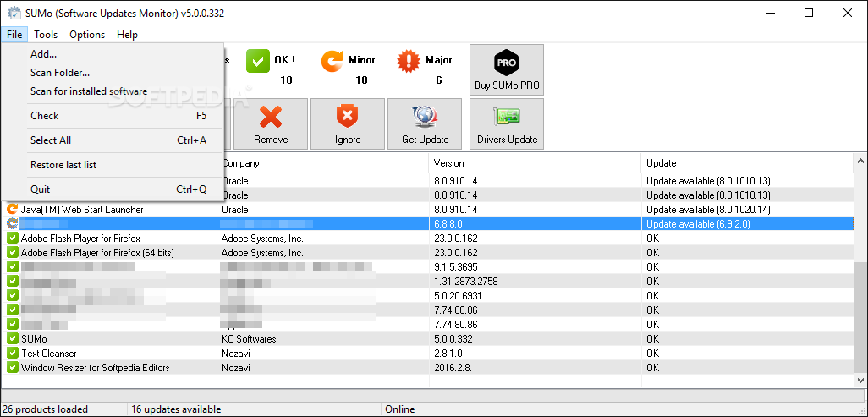
Task: Click the Get Update button
Action: coord(425,124)
